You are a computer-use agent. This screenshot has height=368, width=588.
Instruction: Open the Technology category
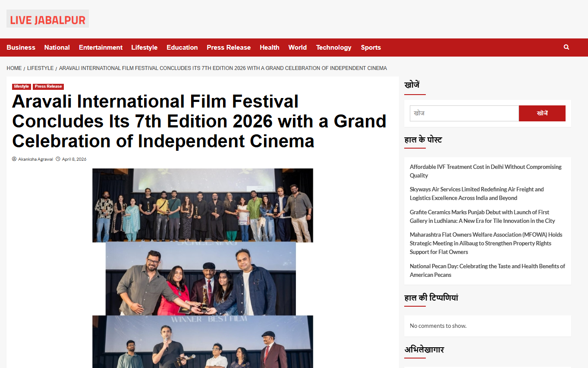(x=333, y=48)
